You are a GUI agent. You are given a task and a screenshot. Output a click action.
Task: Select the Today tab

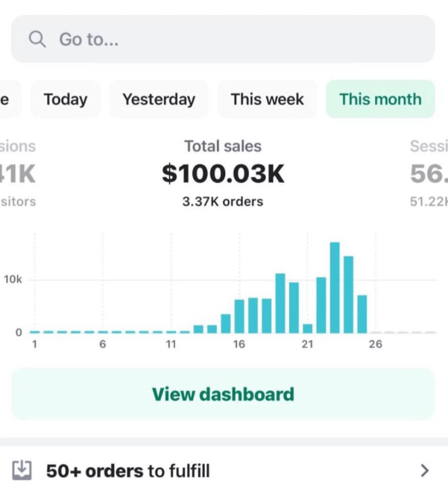[x=66, y=99]
